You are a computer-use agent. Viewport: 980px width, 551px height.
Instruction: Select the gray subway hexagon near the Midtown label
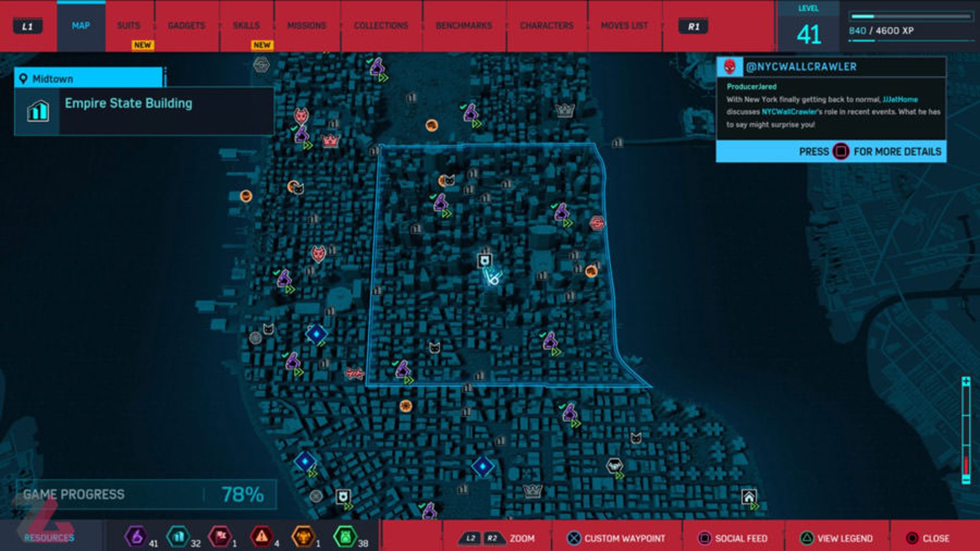[261, 65]
